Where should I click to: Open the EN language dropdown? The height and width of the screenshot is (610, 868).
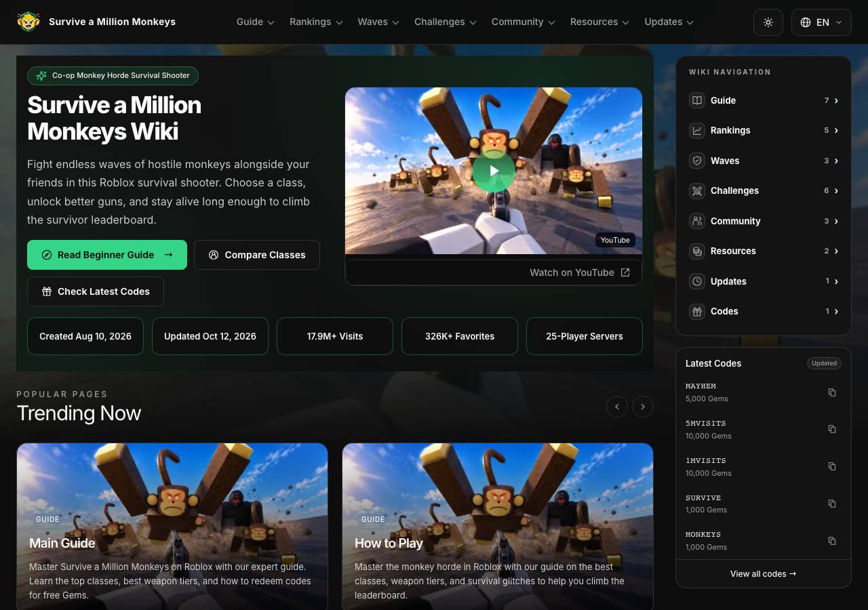[x=821, y=22]
